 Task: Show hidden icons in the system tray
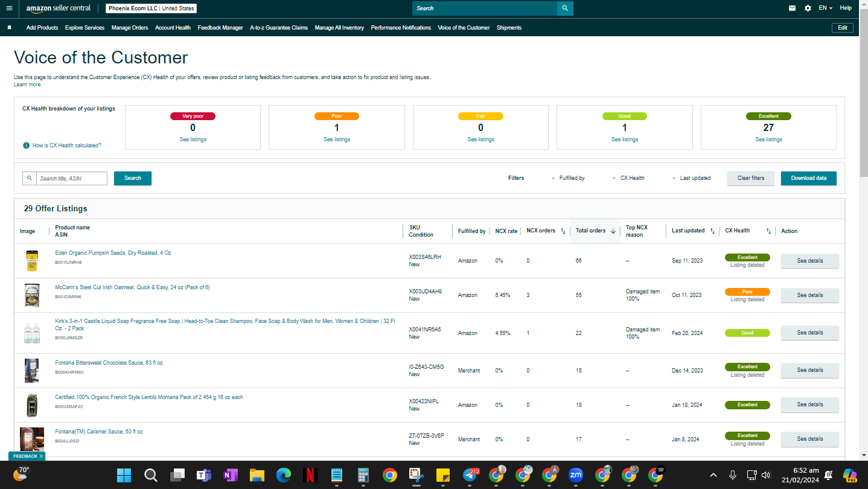point(713,475)
